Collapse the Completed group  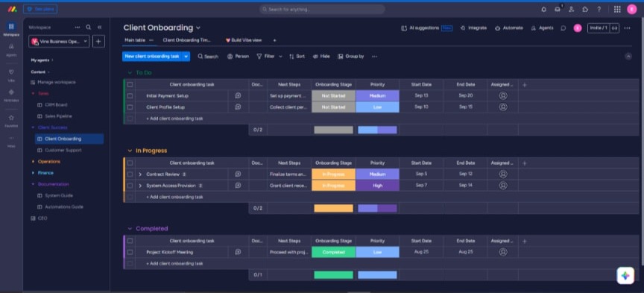[x=130, y=228]
